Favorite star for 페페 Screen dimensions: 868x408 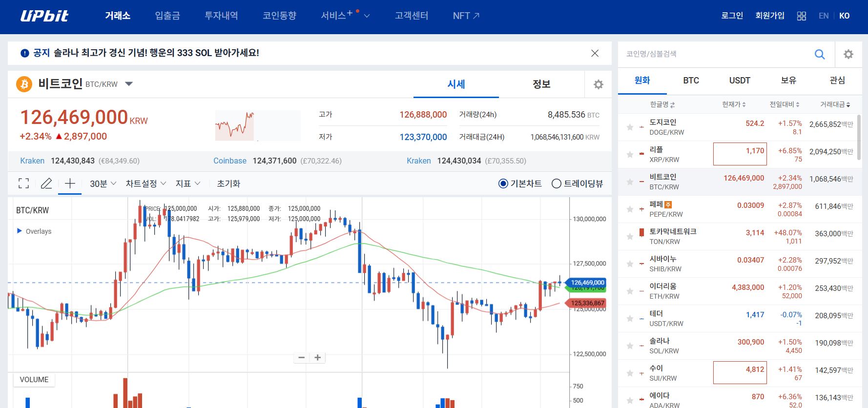tap(630, 209)
